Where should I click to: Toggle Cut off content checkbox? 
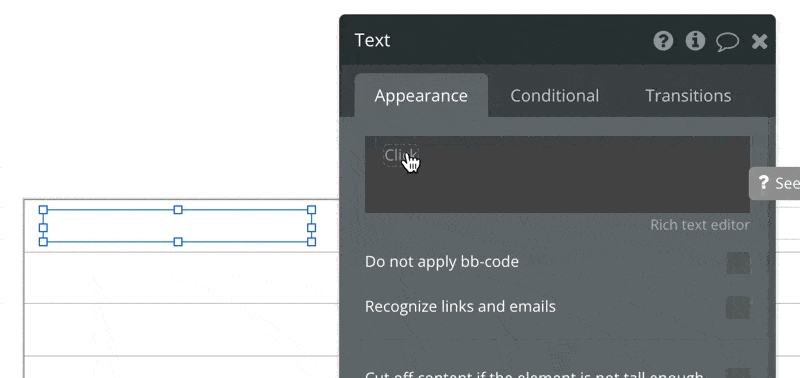[738, 373]
